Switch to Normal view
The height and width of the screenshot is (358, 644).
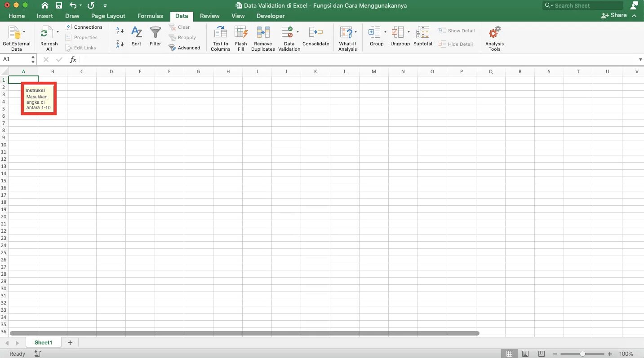(x=509, y=354)
